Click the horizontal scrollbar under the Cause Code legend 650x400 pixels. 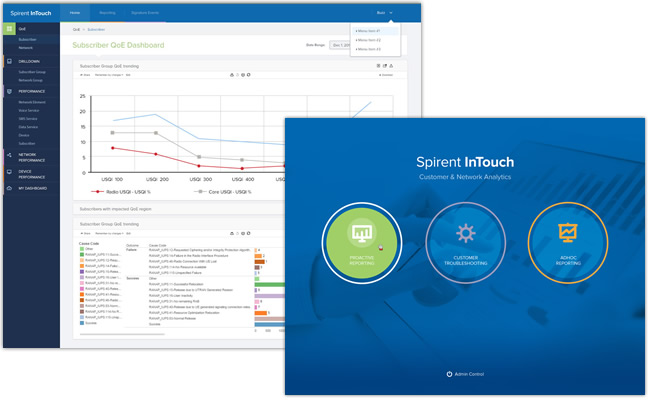pyautogui.click(x=122, y=334)
